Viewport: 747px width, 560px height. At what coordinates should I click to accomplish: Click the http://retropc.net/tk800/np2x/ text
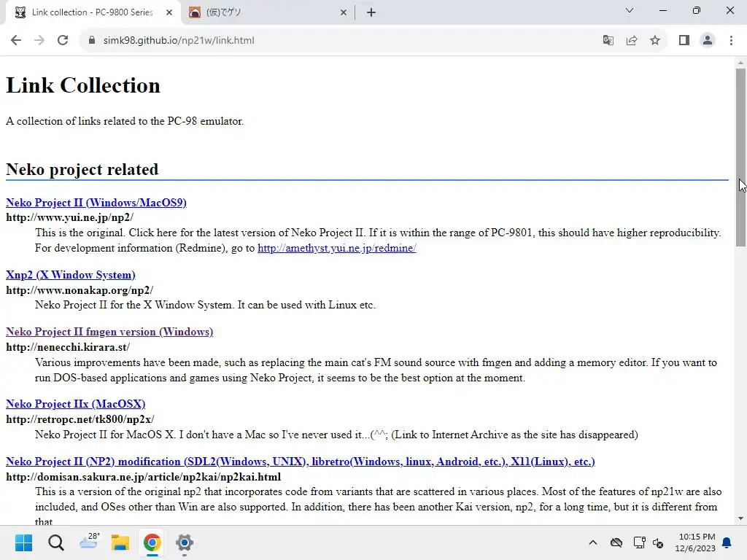[x=80, y=419]
